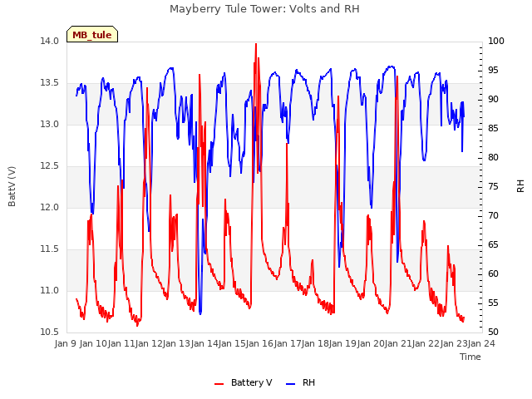Click the 13.5 left axis tick label
Viewport: 532px width, 399px height.
[50, 83]
